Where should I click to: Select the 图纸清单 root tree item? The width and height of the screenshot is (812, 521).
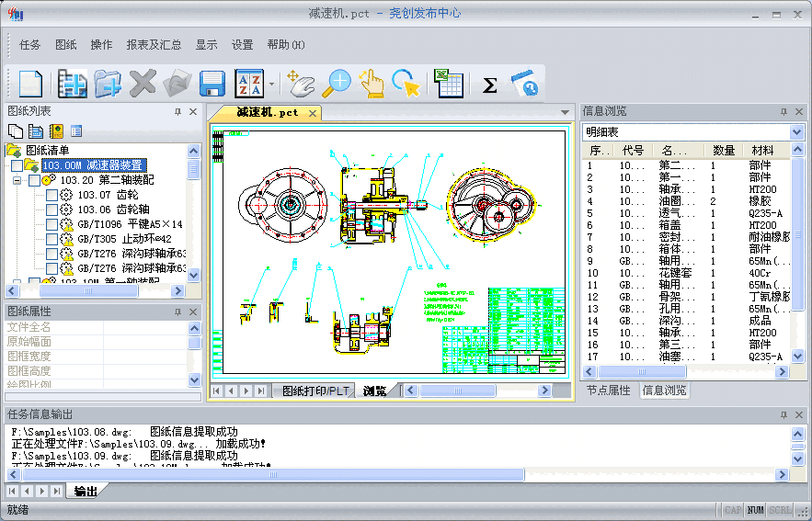click(x=47, y=151)
